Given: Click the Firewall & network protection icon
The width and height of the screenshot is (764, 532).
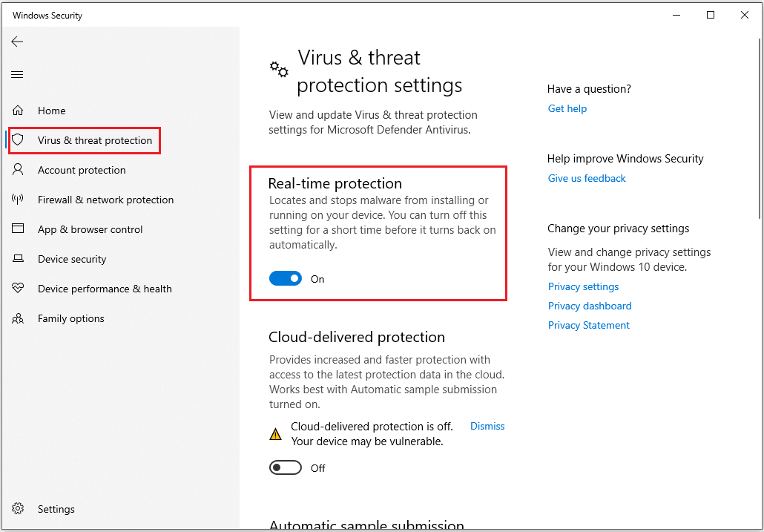Looking at the screenshot, I should [x=18, y=200].
